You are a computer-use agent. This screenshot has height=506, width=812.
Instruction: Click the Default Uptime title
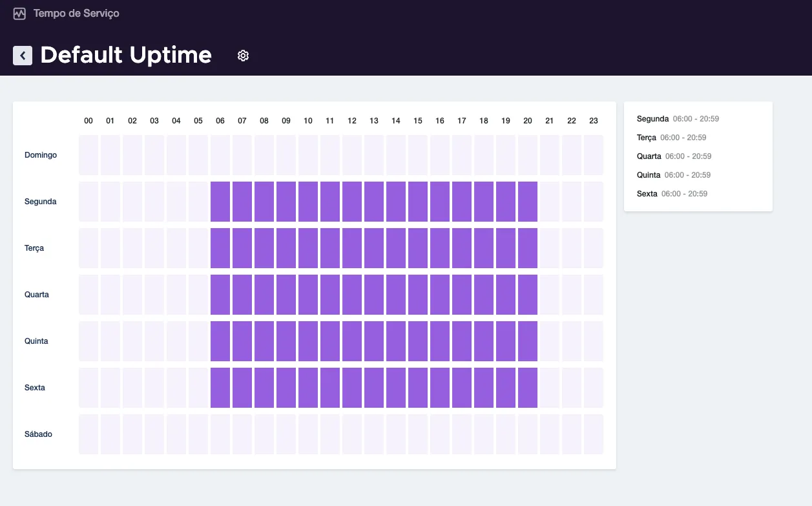pos(126,56)
